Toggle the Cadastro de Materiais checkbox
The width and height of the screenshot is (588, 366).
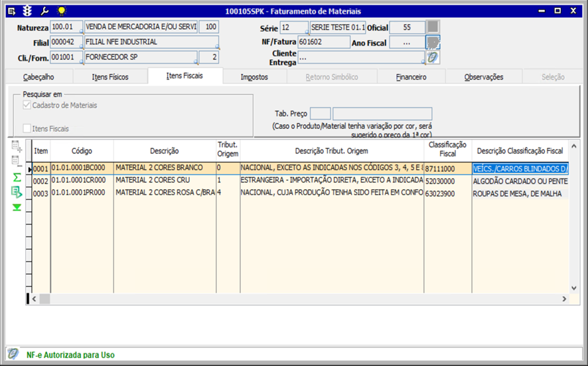pos(27,105)
